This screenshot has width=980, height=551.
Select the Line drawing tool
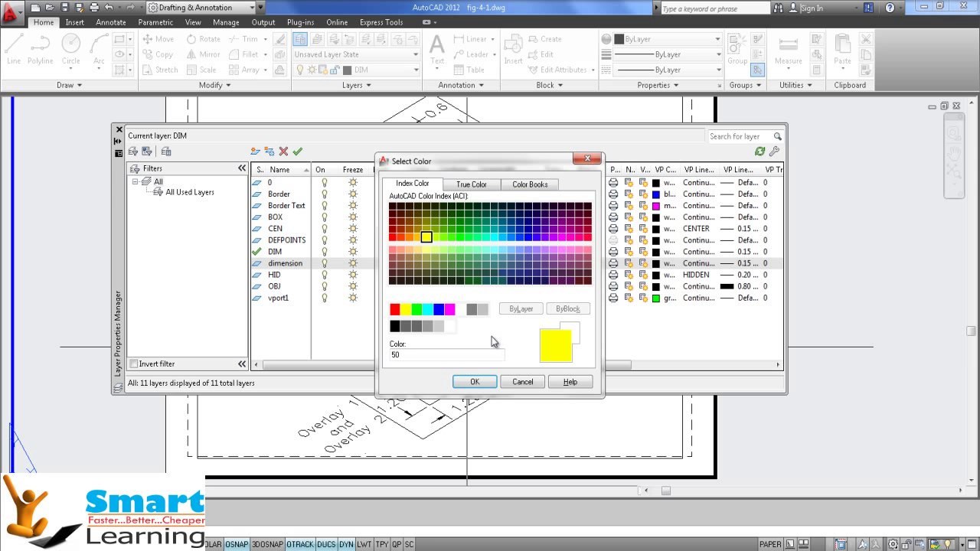click(14, 49)
